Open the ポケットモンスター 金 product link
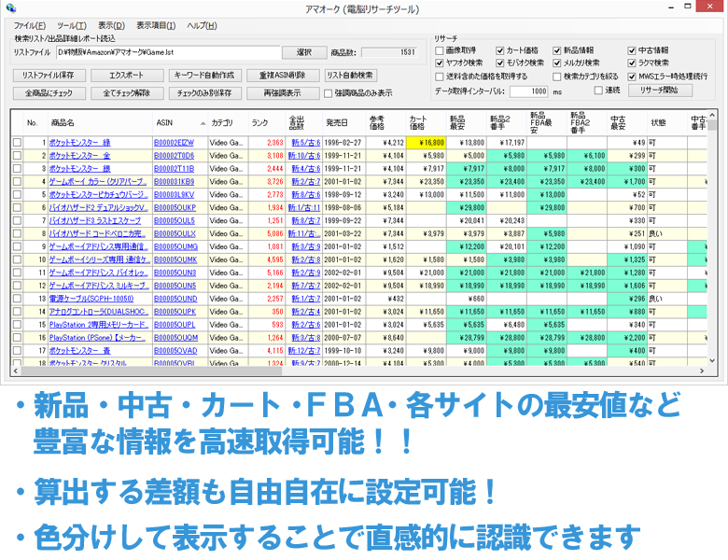 [80, 156]
